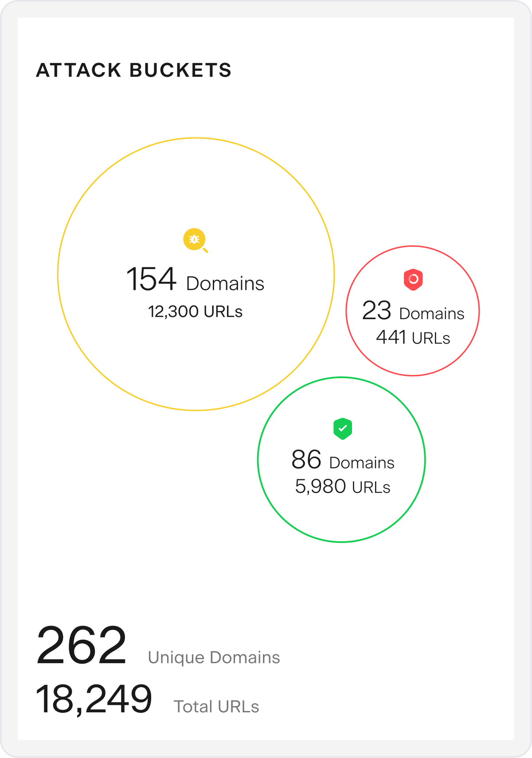
Task: Click the 18,249 total URLs number
Action: tap(94, 699)
